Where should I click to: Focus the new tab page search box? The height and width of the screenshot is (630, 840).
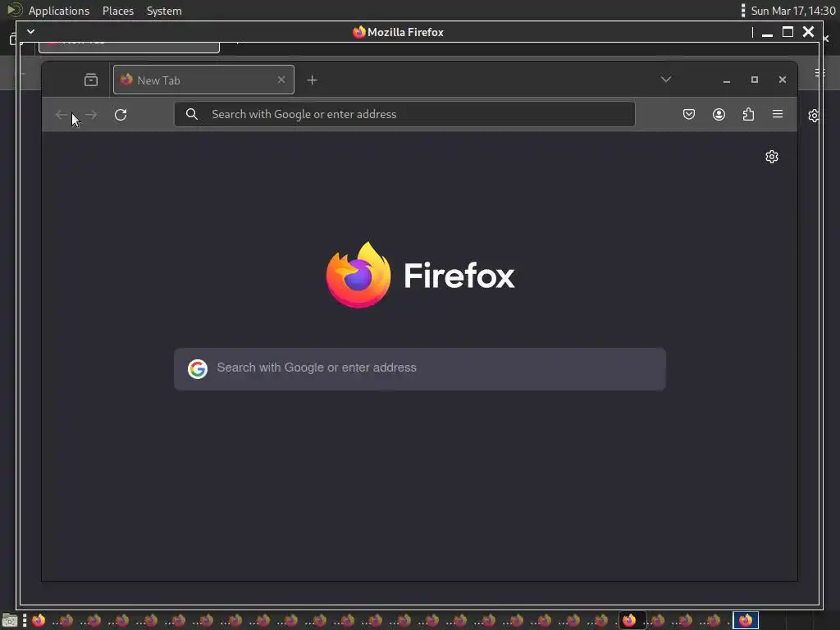420,369
